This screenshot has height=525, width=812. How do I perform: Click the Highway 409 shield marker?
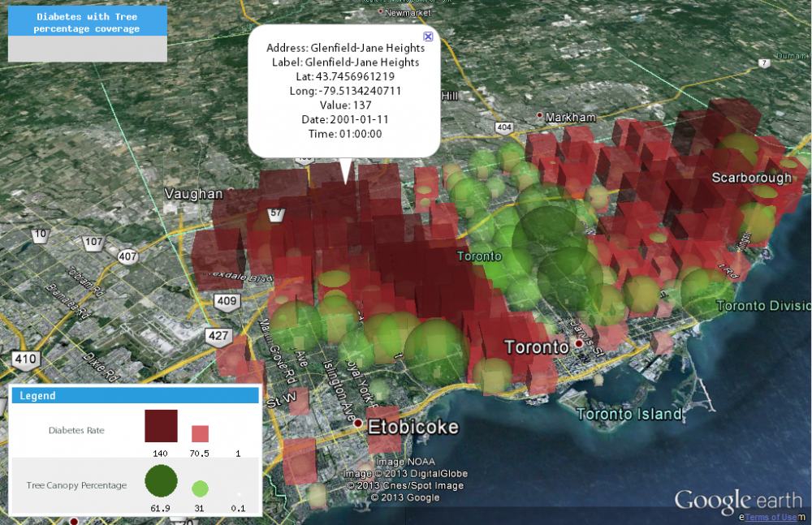tap(227, 303)
